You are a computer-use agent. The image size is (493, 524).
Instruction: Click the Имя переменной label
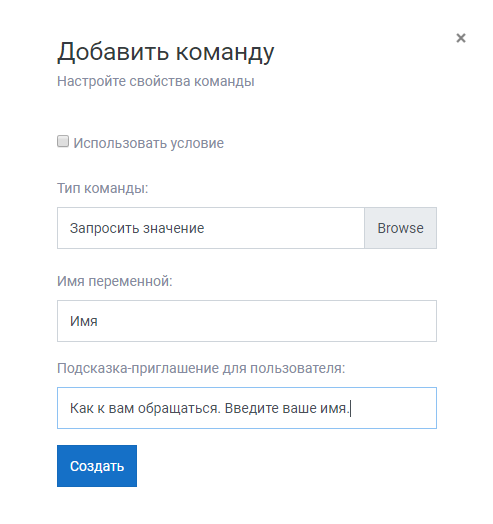click(115, 281)
